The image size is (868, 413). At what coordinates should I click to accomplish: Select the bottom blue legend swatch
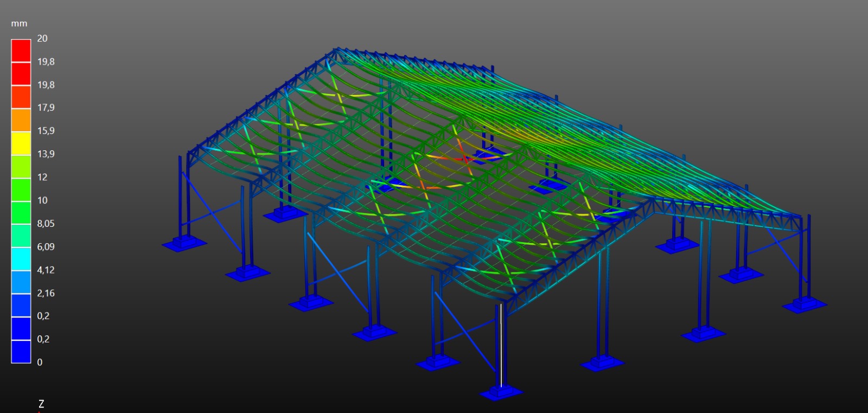click(x=21, y=351)
